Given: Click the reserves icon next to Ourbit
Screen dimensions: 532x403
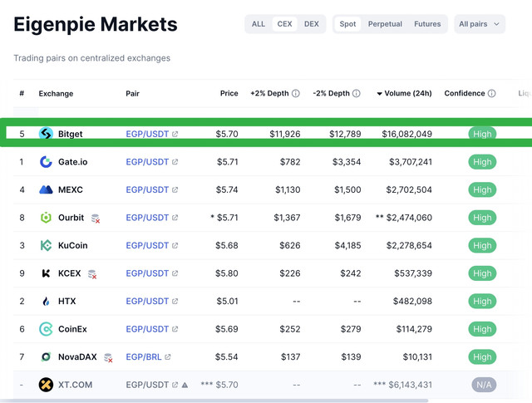Looking at the screenshot, I should pos(96,219).
